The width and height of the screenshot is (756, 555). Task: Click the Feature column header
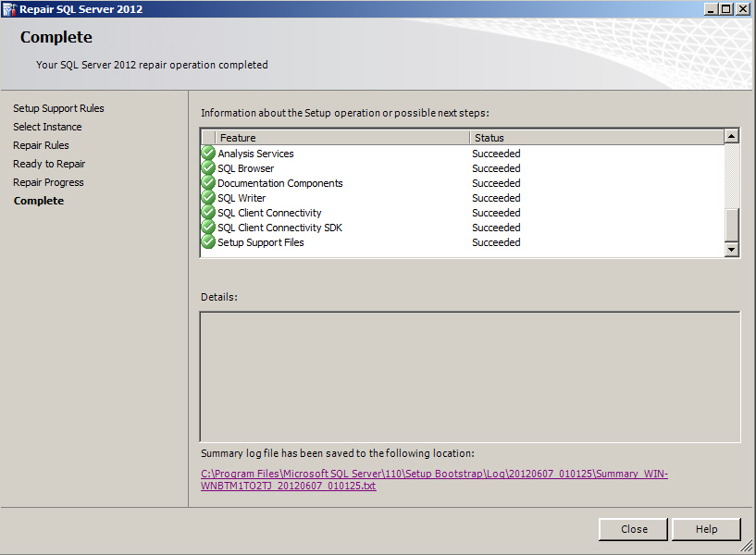(342, 138)
